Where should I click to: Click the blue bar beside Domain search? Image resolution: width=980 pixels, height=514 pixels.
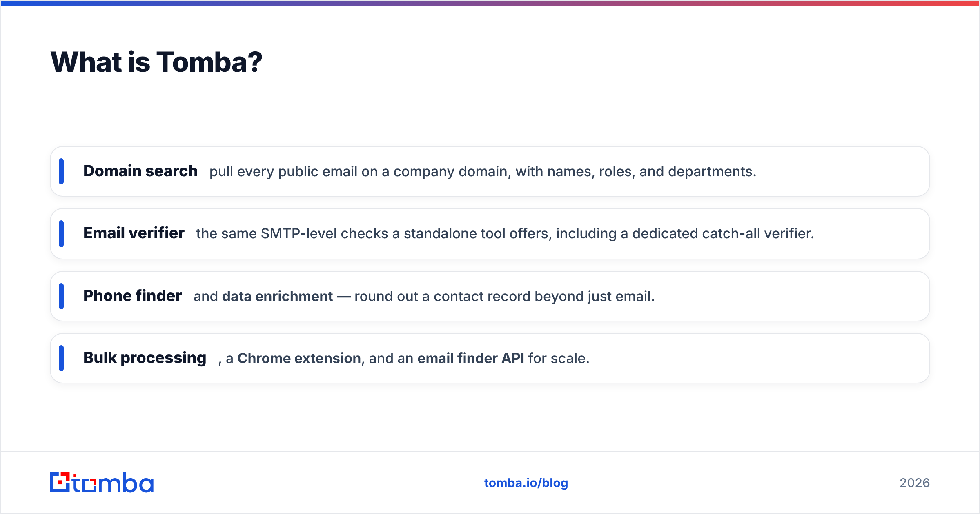pos(61,171)
